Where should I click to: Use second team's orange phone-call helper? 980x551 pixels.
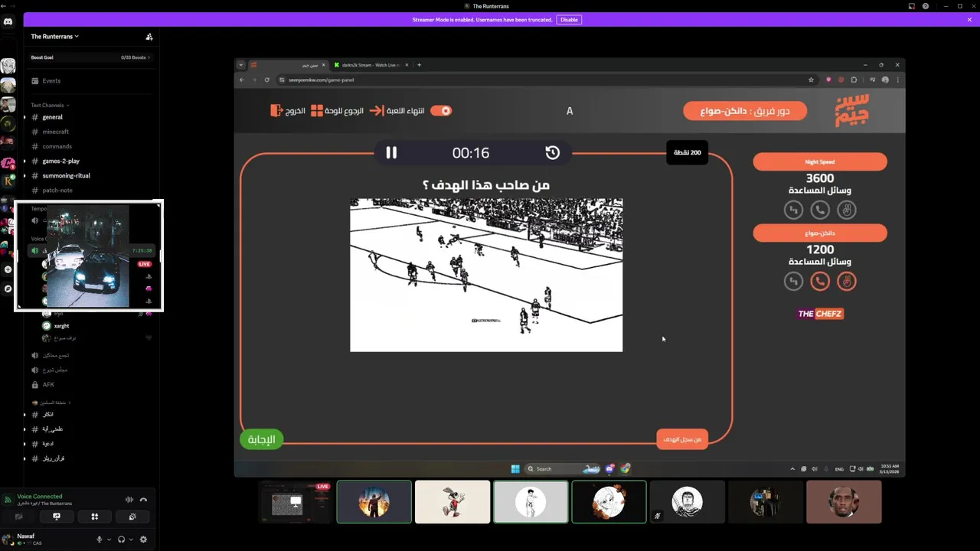[820, 282]
